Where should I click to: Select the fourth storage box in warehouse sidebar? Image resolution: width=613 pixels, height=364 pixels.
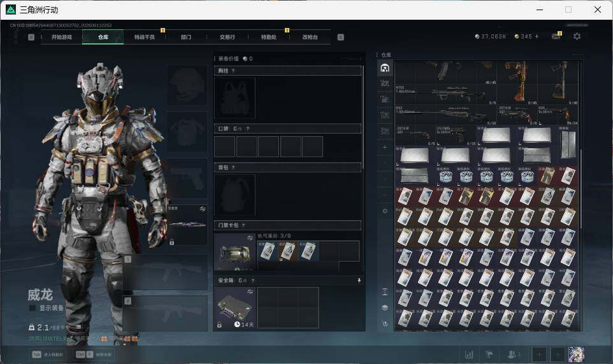point(385,115)
